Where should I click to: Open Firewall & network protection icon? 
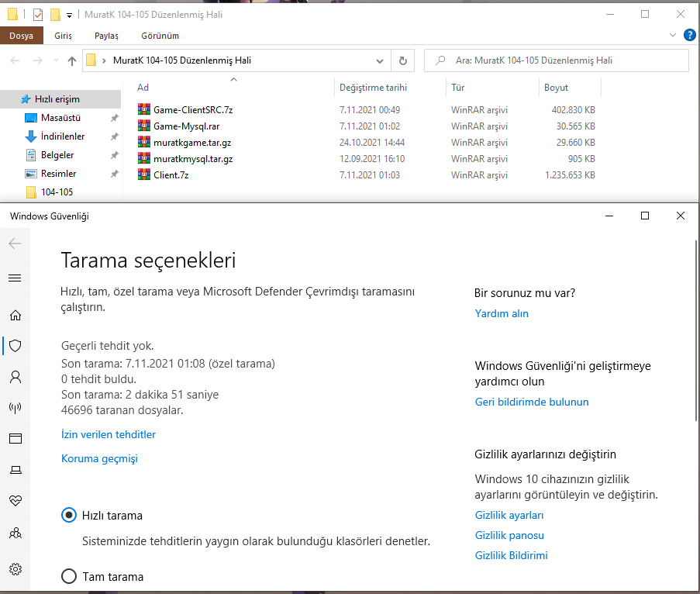pos(15,408)
